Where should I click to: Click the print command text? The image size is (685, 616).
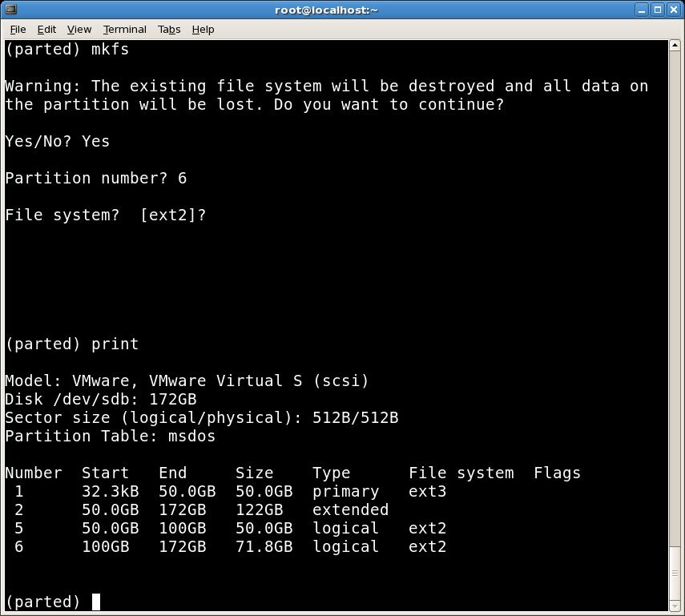pos(115,344)
